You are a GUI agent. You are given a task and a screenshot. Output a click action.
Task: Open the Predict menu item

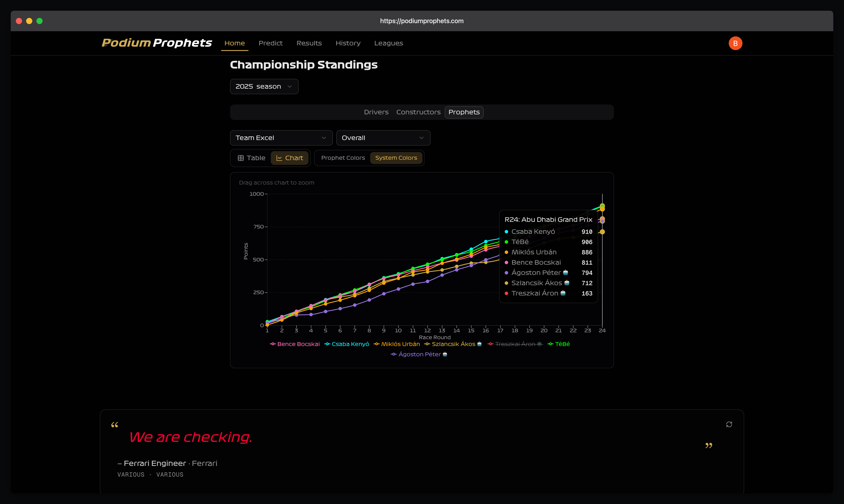[x=271, y=43]
